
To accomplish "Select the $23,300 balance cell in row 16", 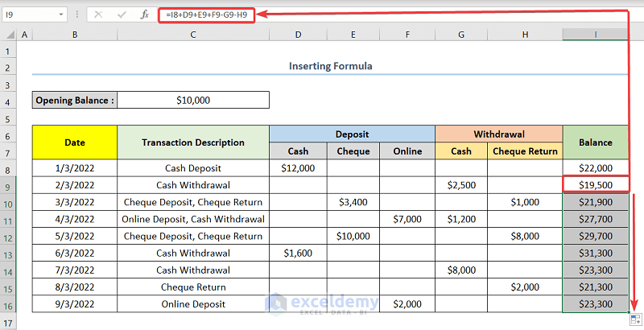I will (596, 304).
